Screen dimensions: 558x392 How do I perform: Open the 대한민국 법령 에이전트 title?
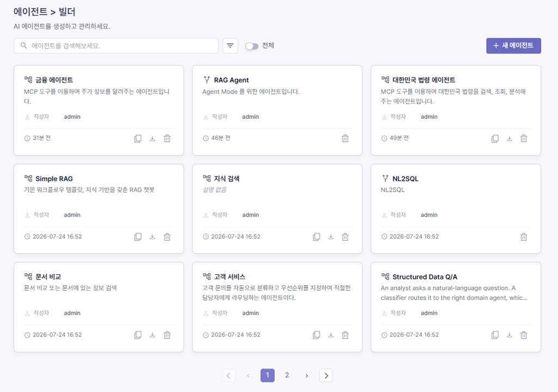(x=424, y=80)
